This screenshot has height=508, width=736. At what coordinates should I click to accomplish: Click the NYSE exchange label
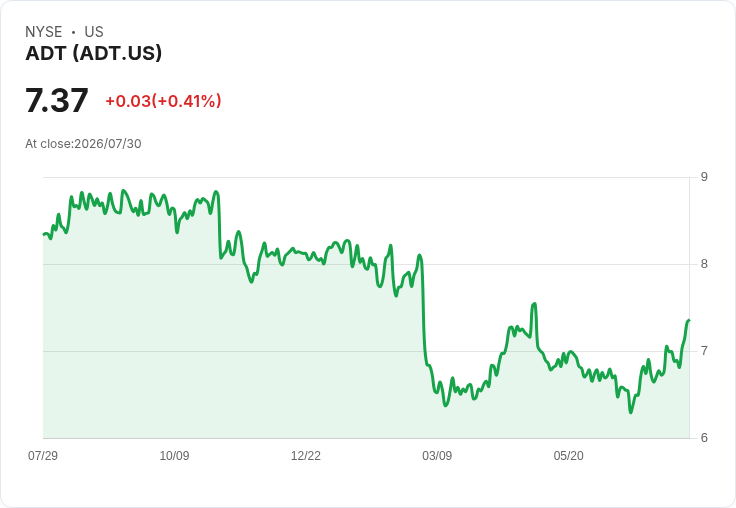[44, 32]
